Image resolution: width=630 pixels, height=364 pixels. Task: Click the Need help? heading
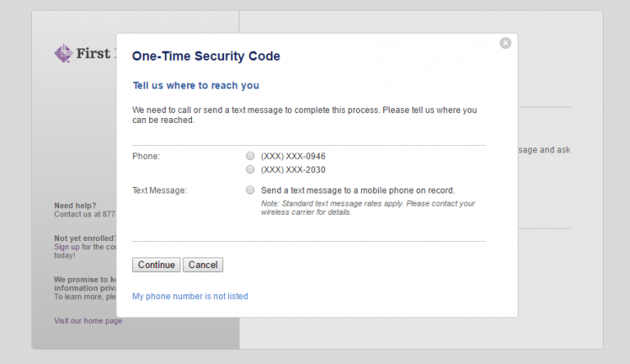coord(75,205)
